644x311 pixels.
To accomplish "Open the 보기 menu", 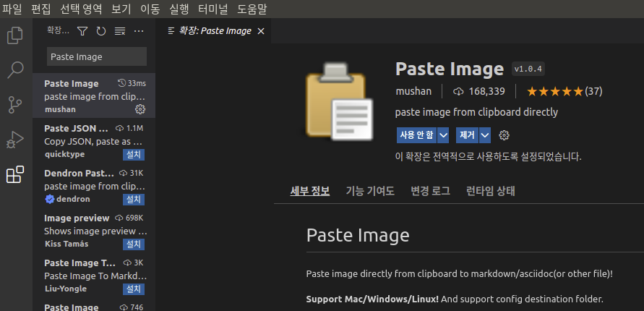I will pyautogui.click(x=121, y=9).
